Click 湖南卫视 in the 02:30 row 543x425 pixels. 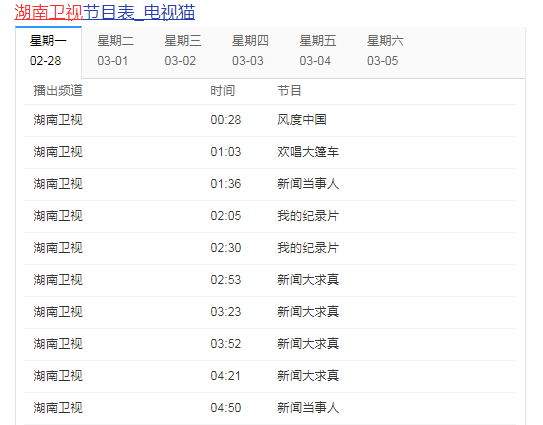(x=58, y=248)
